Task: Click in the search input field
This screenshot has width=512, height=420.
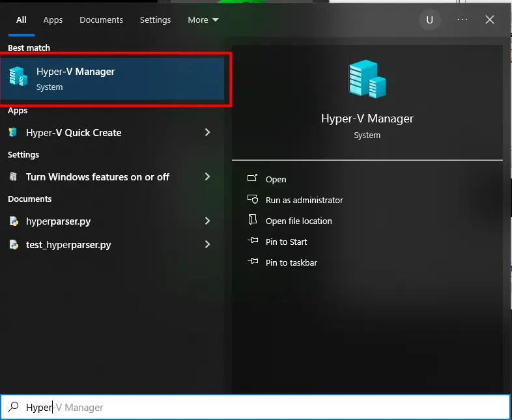Action: coord(255,407)
